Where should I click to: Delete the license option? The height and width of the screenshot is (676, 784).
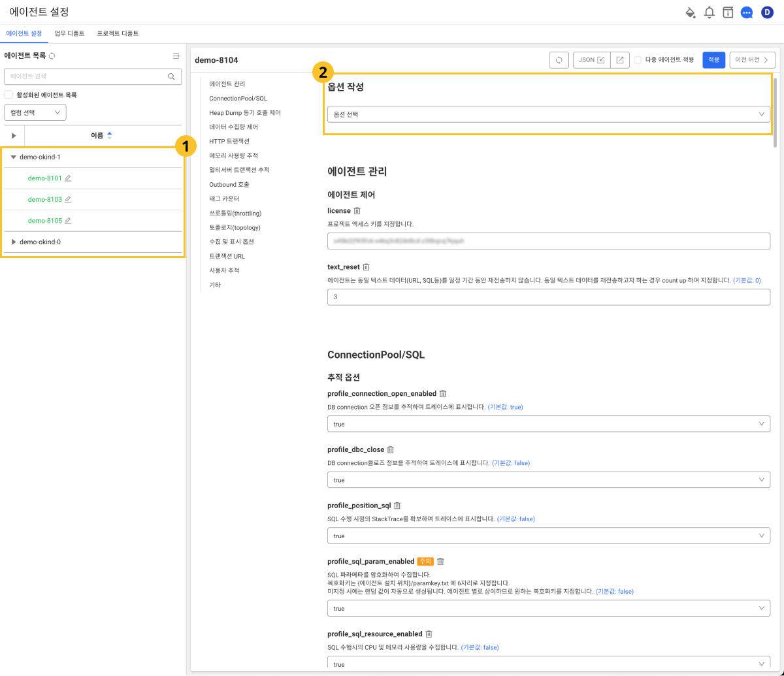point(357,211)
